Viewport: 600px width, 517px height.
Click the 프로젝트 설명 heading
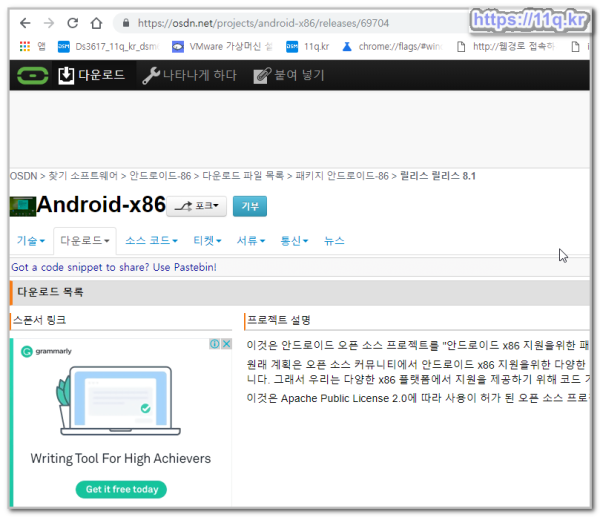coord(279,320)
